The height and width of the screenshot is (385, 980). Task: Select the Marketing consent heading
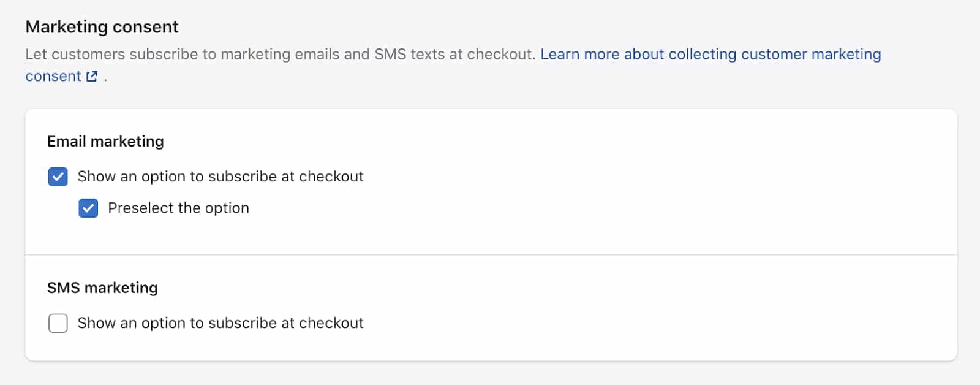coord(102,27)
